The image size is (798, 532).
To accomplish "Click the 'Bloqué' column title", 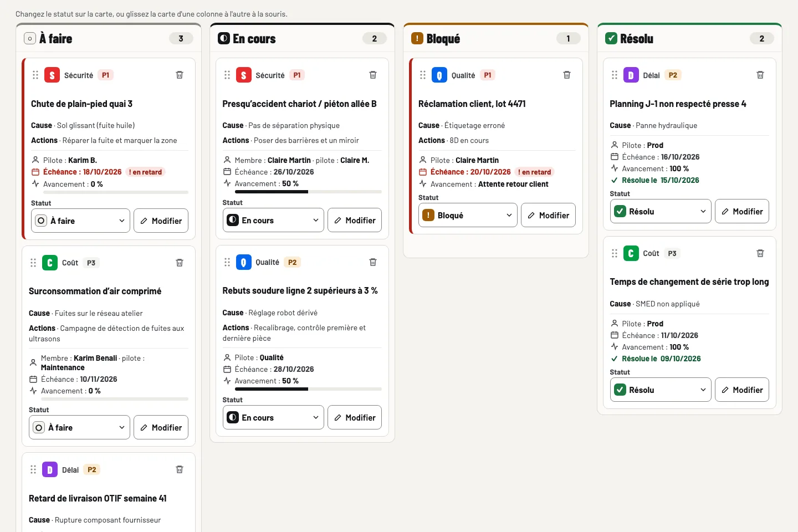I will tap(443, 38).
